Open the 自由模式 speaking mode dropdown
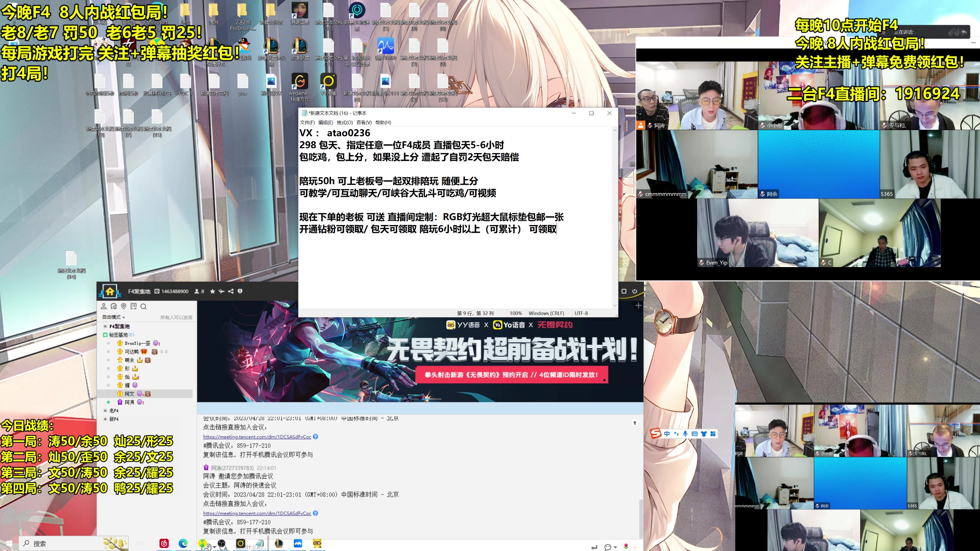980x551 pixels. pos(114,317)
